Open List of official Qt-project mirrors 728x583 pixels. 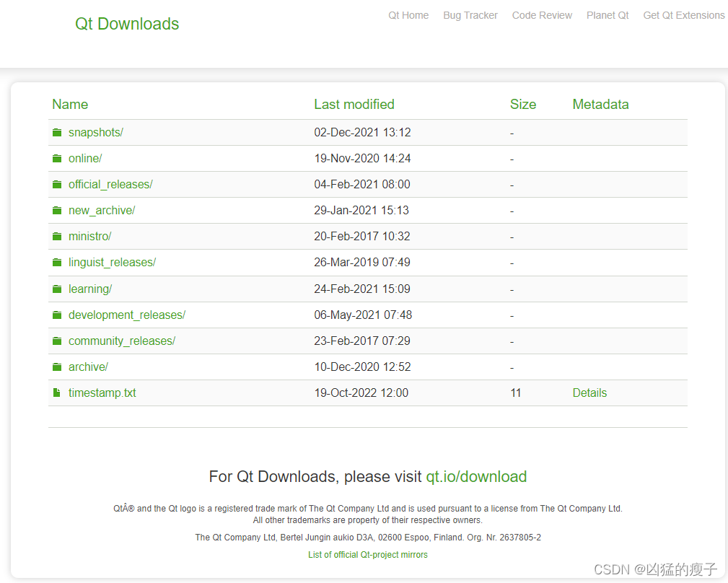pyautogui.click(x=368, y=555)
